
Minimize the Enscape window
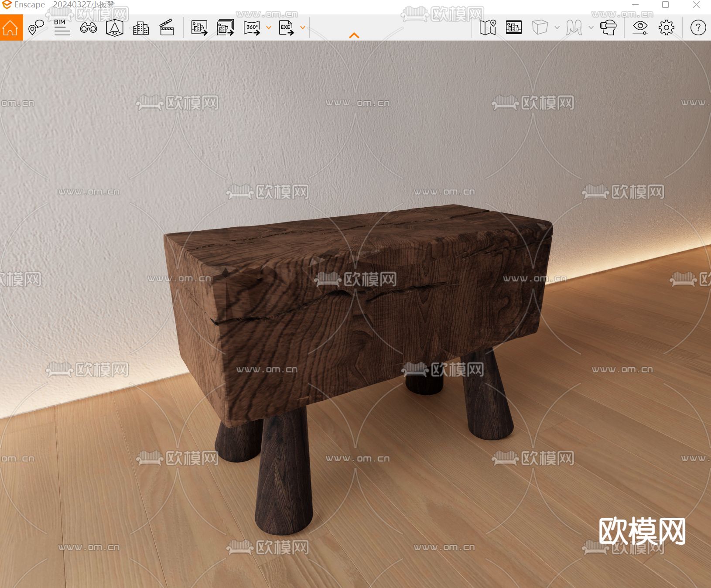click(636, 5)
